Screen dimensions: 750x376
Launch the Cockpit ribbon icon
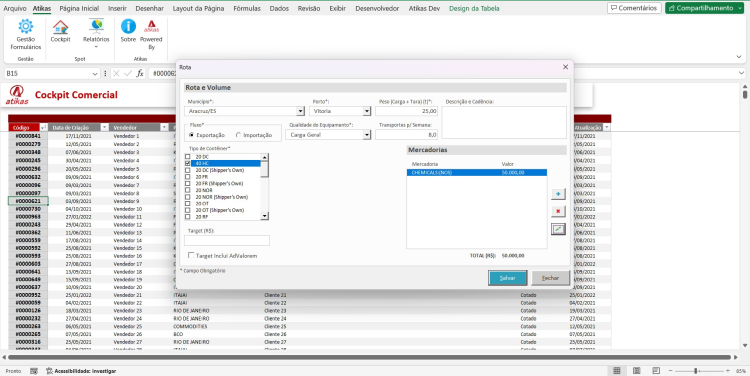pyautogui.click(x=60, y=31)
